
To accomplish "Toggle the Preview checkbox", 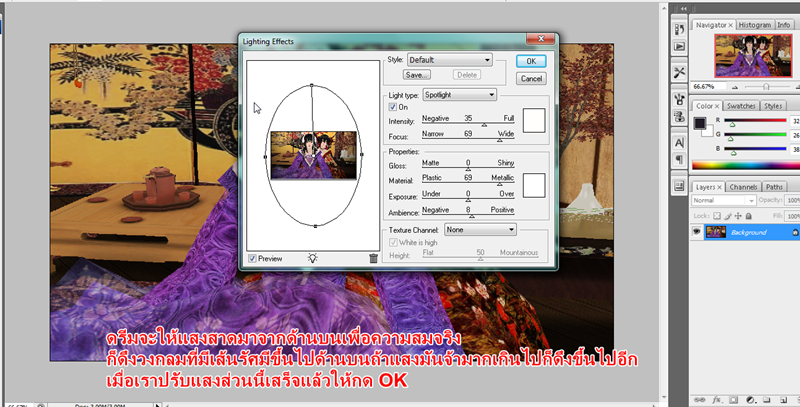I will pos(252,259).
